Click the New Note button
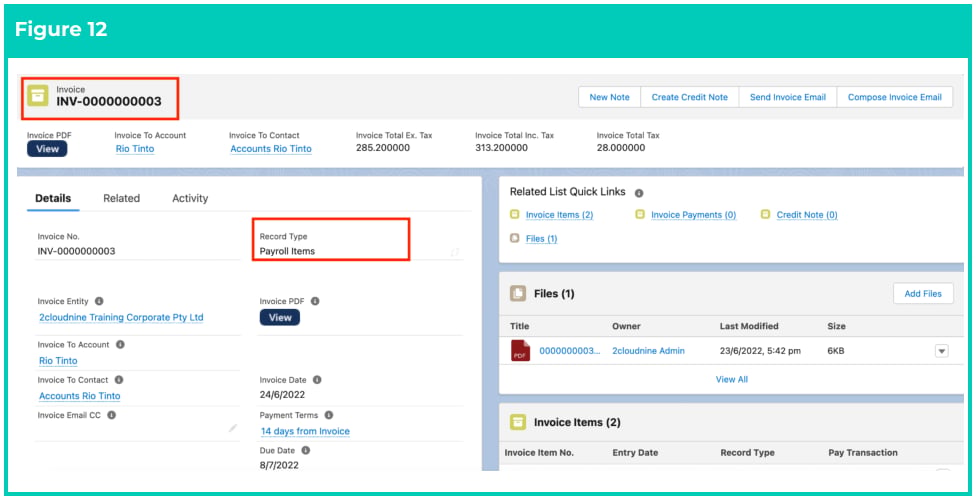 coord(609,97)
